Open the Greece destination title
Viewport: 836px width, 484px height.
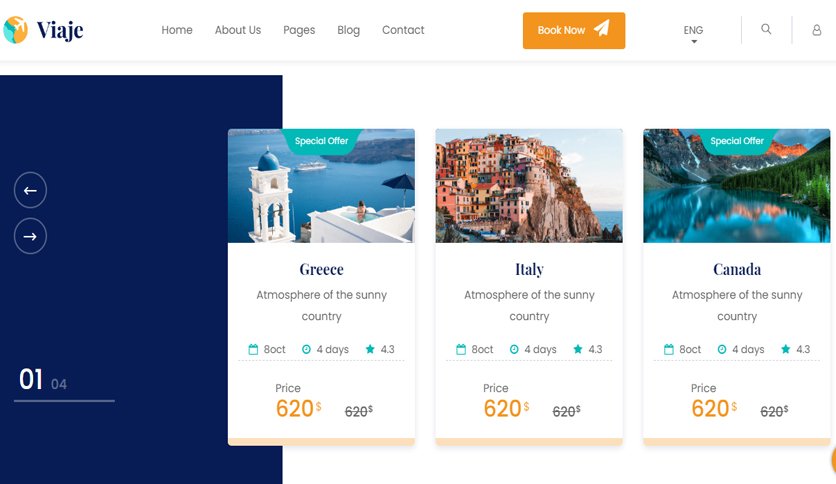coord(321,269)
